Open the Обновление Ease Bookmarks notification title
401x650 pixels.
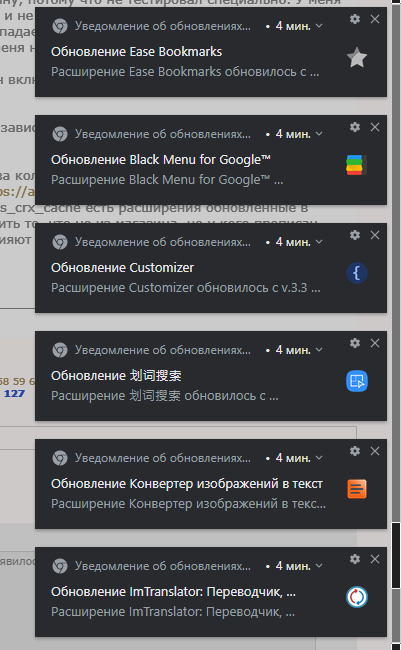pos(136,52)
